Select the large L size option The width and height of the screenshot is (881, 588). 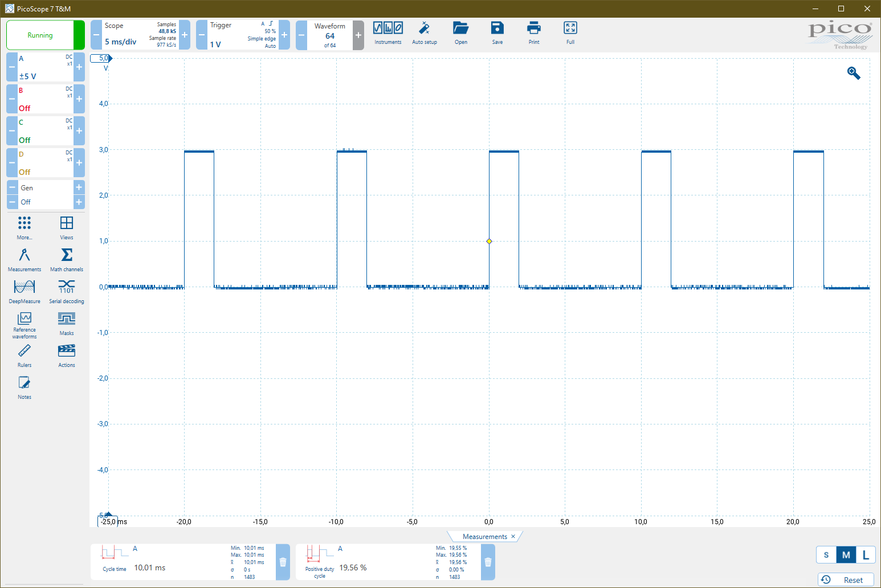tap(866, 555)
